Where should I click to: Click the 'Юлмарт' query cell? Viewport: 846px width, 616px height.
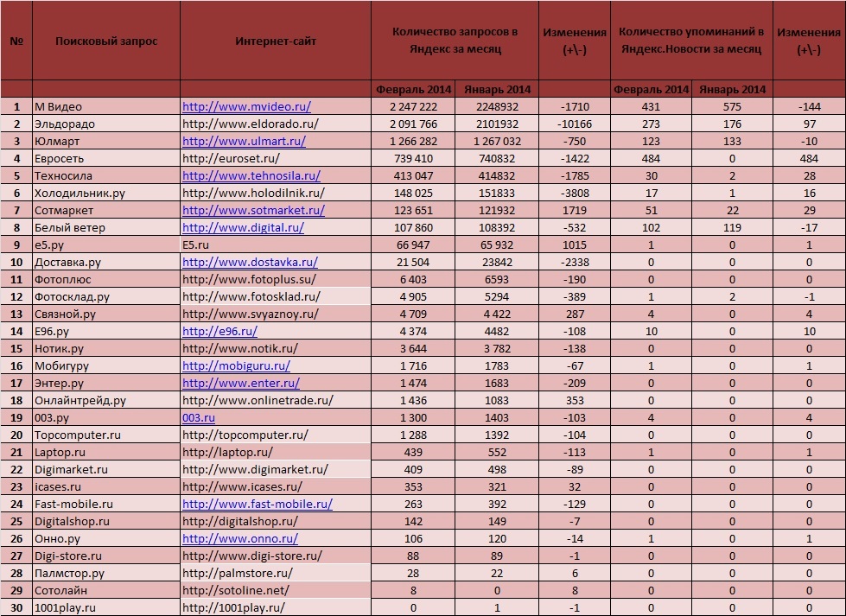tap(106, 142)
